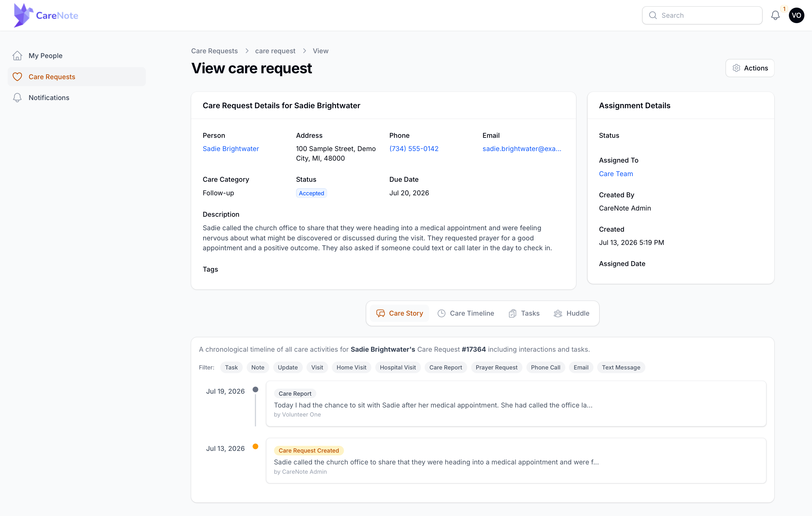Viewport: 812px width, 516px height.
Task: Switch to the Care Timeline tab
Action: click(466, 313)
